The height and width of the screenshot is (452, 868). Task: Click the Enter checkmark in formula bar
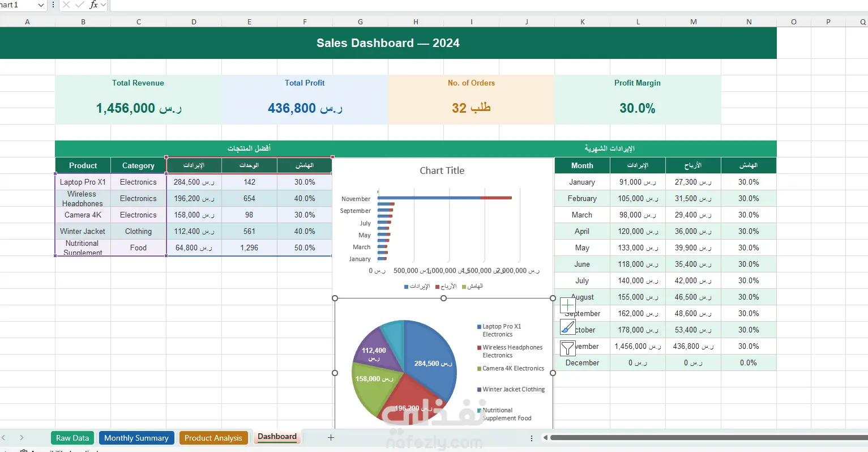point(80,5)
